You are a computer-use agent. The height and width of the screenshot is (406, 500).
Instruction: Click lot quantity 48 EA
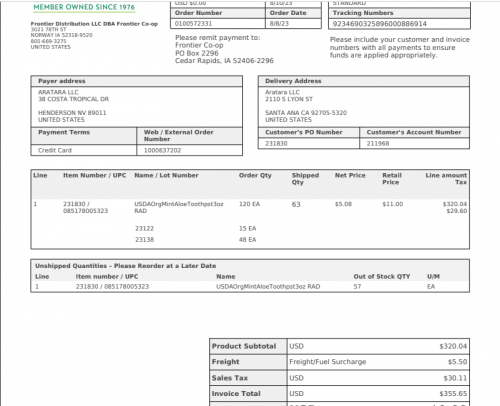pos(248,240)
